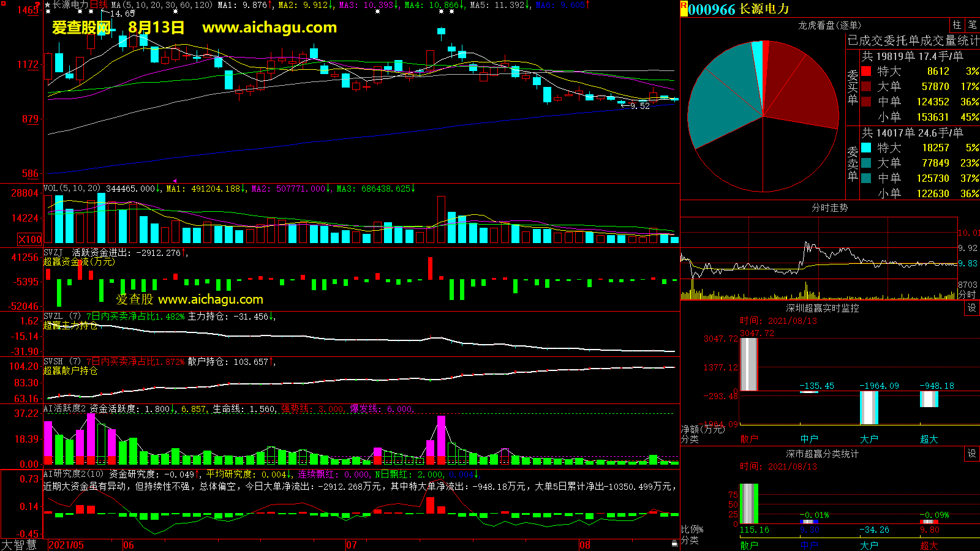The image size is (980, 551).
Task: Click the yellow R icon beside 000966
Action: click(x=684, y=9)
